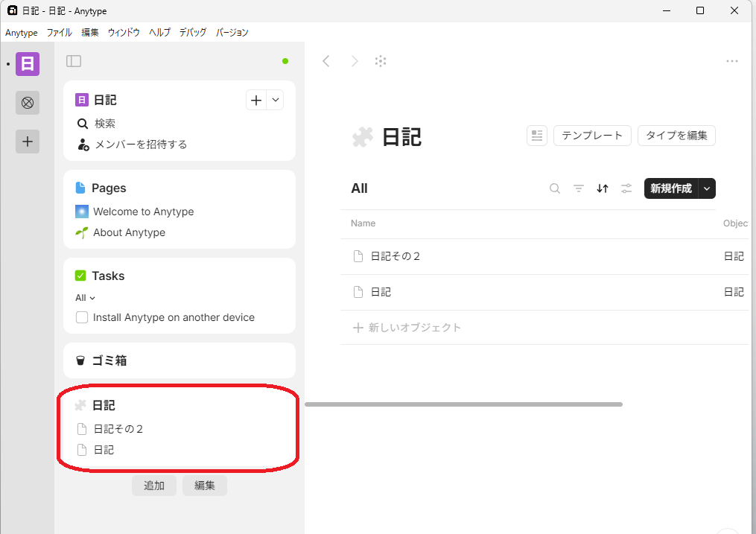Viewport: 756px width, 534px height.
Task: Open the purple 日記 space icon
Action: pyautogui.click(x=28, y=64)
